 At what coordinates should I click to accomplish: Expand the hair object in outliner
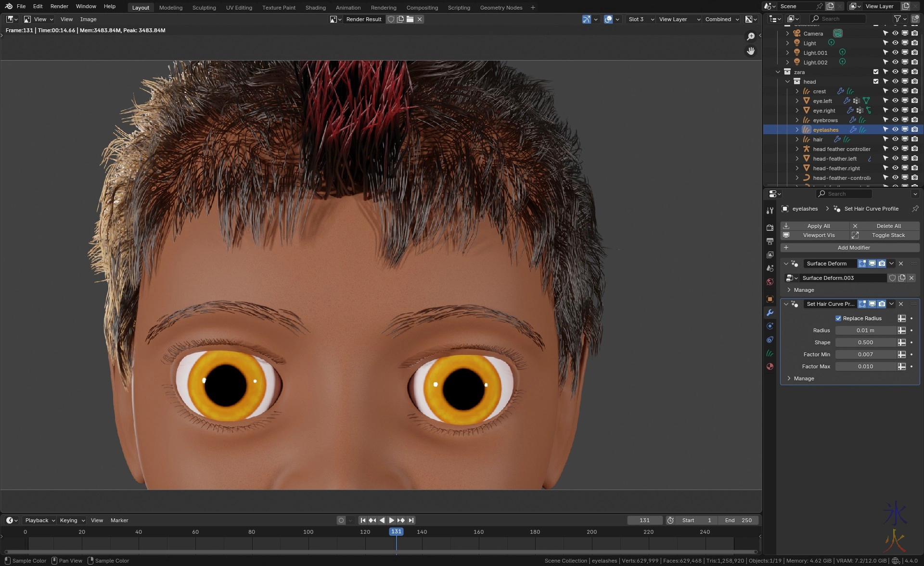tap(797, 139)
